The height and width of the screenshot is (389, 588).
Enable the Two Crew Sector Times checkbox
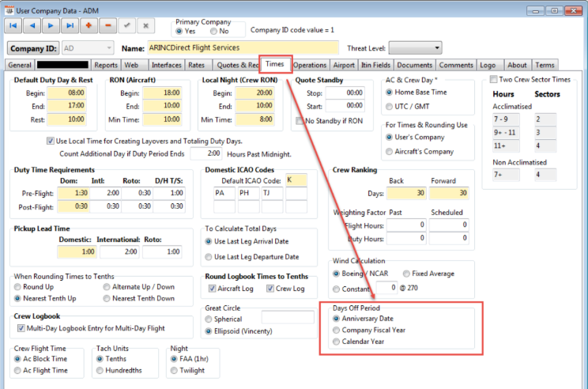coord(494,80)
